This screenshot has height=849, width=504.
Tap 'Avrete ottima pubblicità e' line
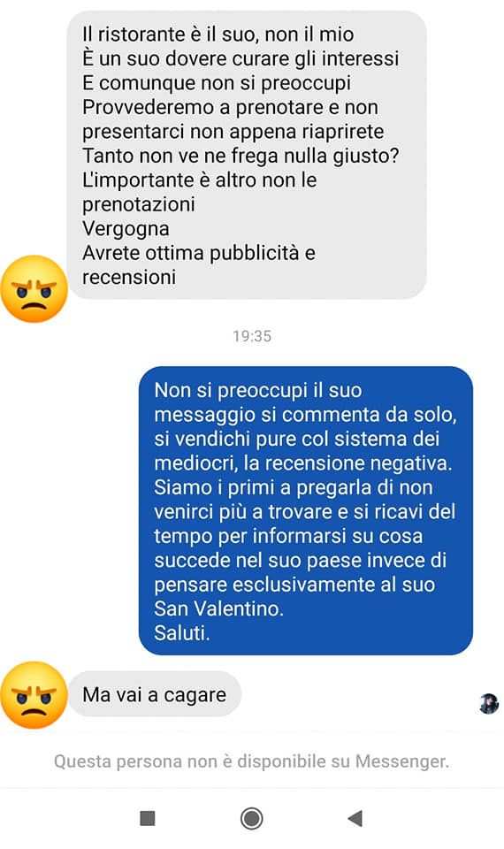tap(199, 253)
